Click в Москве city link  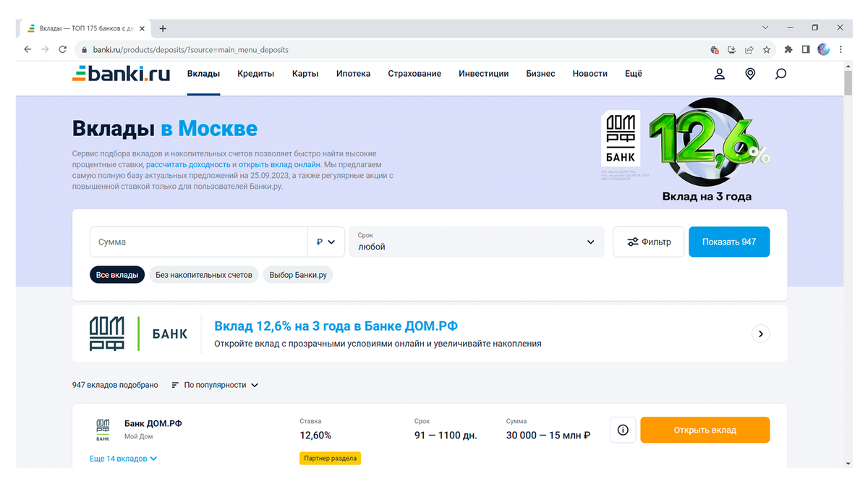click(x=209, y=130)
